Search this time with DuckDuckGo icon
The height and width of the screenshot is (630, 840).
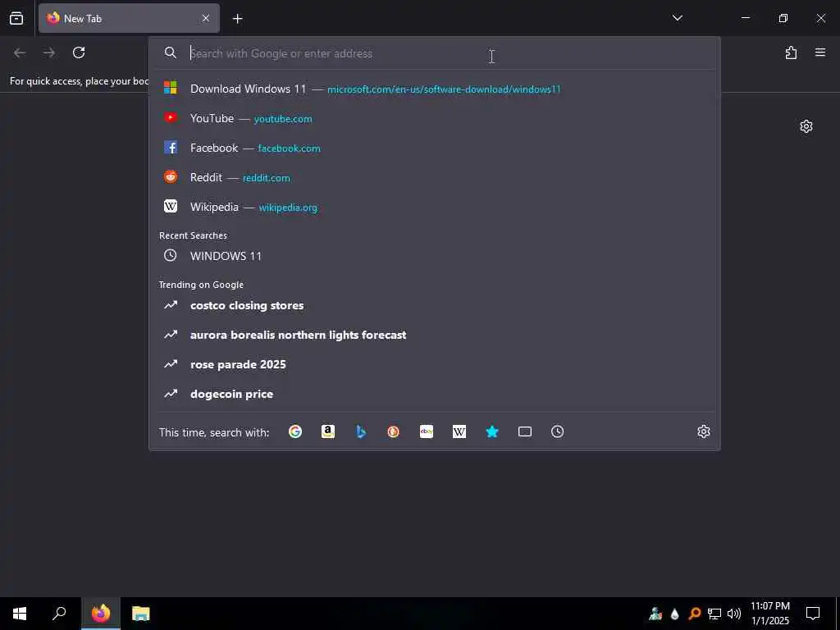point(393,431)
